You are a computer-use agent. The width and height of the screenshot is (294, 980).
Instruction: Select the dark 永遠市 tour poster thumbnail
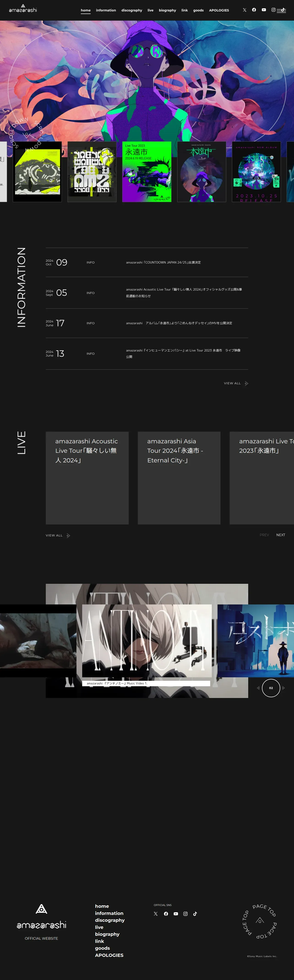point(201,172)
